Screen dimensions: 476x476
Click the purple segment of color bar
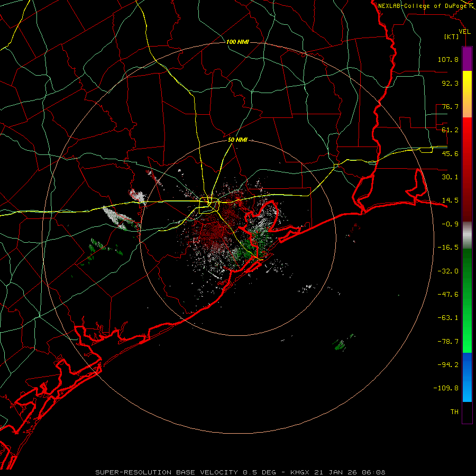467,59
